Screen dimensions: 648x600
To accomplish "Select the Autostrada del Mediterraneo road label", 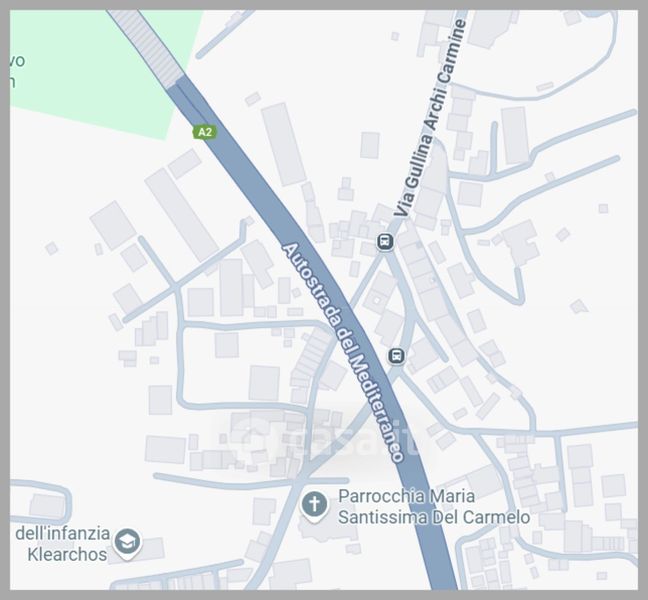I will tap(342, 352).
